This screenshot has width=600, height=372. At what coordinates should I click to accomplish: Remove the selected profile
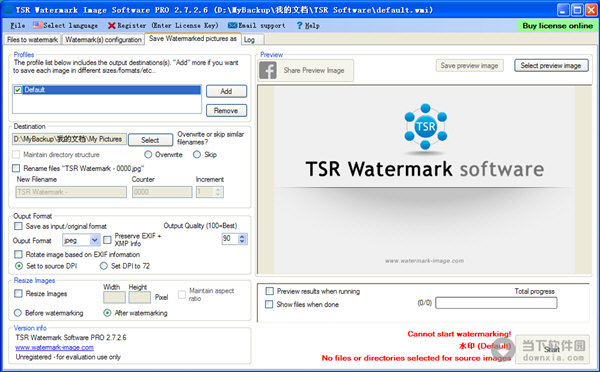226,111
